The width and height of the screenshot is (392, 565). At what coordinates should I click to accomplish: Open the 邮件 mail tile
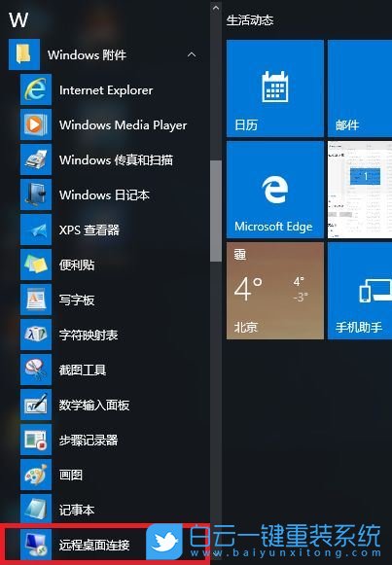click(360, 88)
